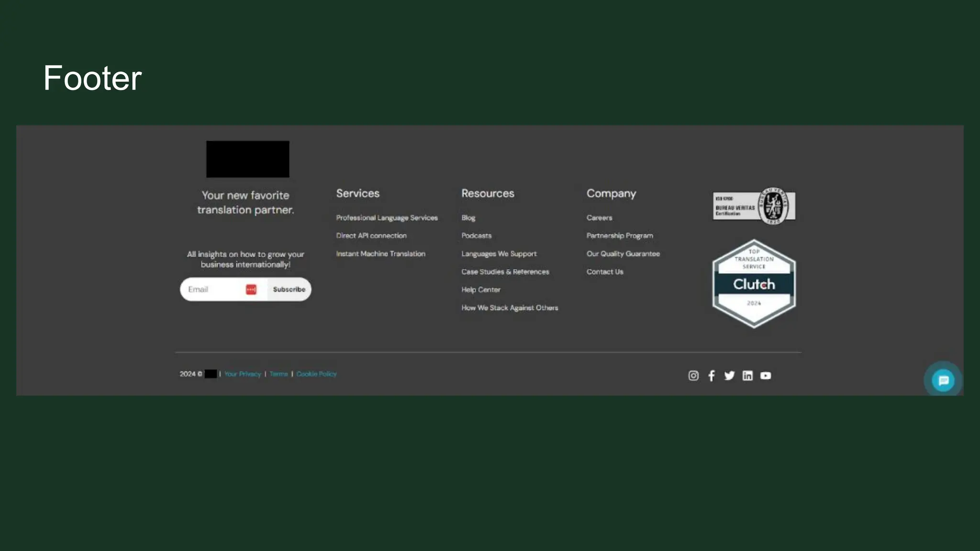Open the Direct API connection link

coord(371,236)
